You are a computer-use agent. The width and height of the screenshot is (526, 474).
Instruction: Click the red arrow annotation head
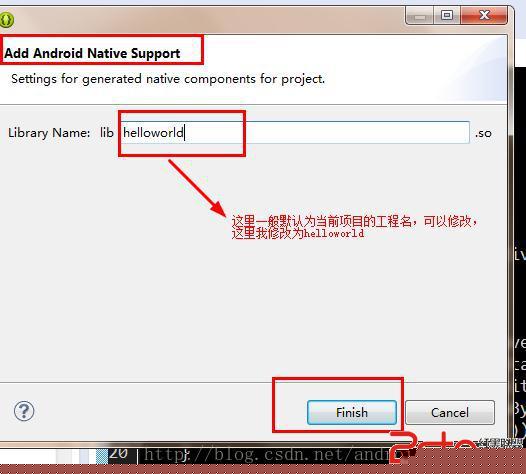pos(219,209)
